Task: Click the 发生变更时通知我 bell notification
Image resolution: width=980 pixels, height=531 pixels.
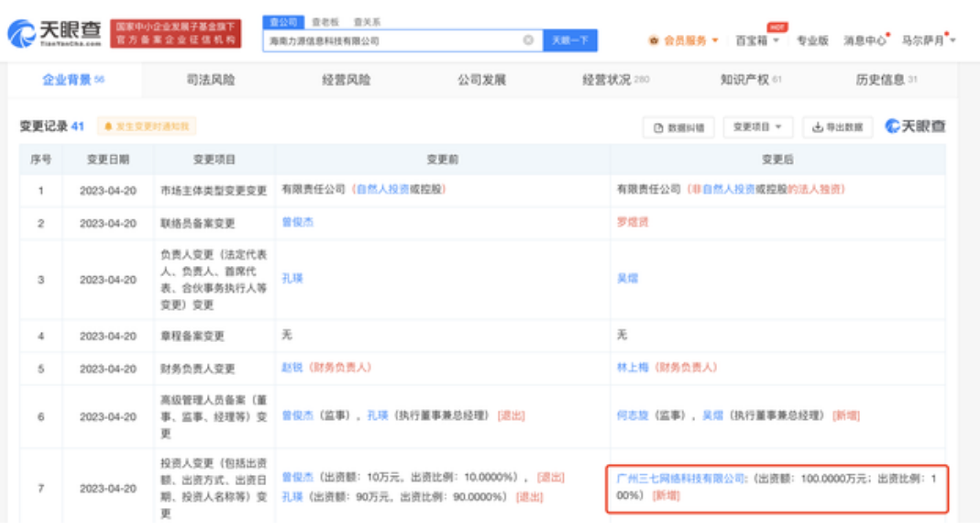Action: (147, 127)
